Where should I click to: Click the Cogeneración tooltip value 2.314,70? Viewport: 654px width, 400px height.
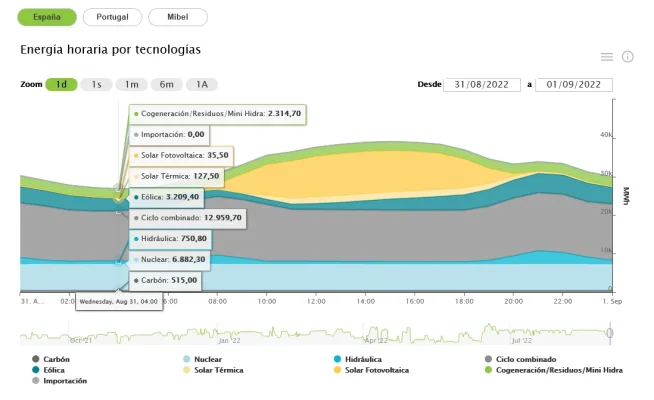284,113
